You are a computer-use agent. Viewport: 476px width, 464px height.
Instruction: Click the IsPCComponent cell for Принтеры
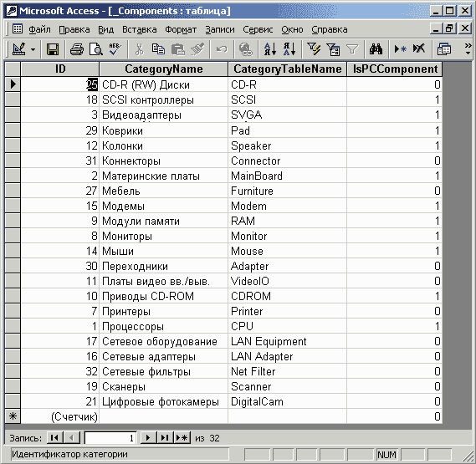click(x=394, y=311)
